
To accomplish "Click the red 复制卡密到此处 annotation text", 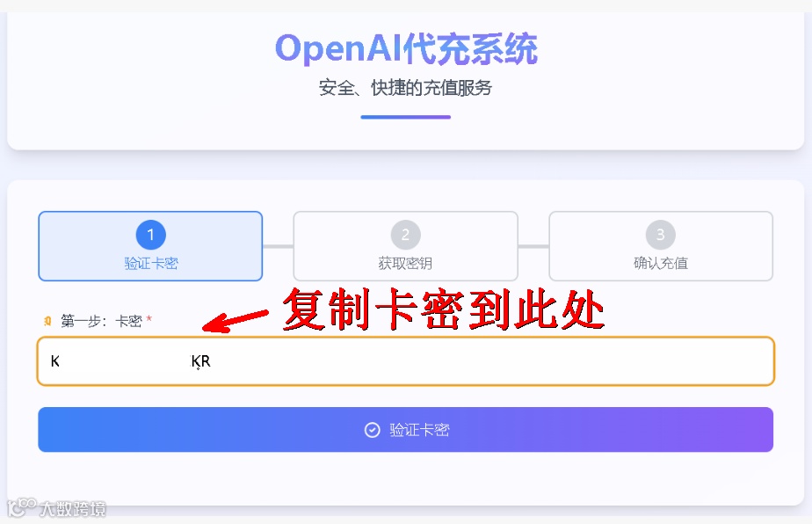I will 444,310.
